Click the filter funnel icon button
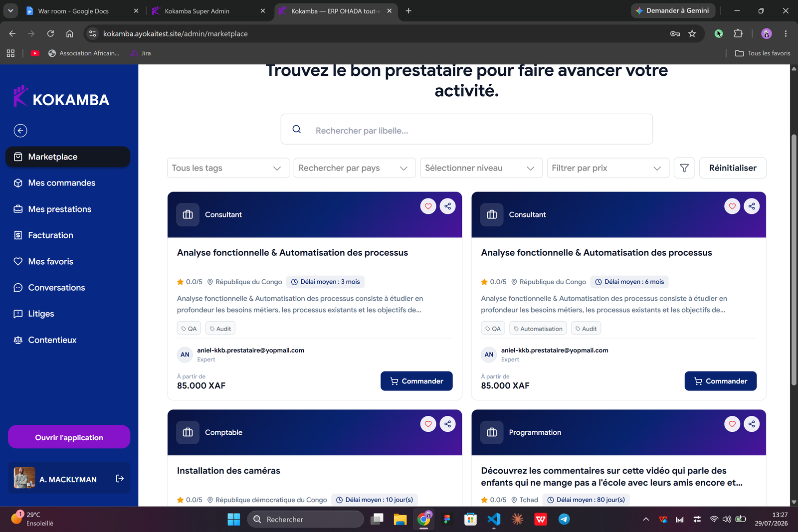Screen dimensions: 798x532 click(684, 168)
